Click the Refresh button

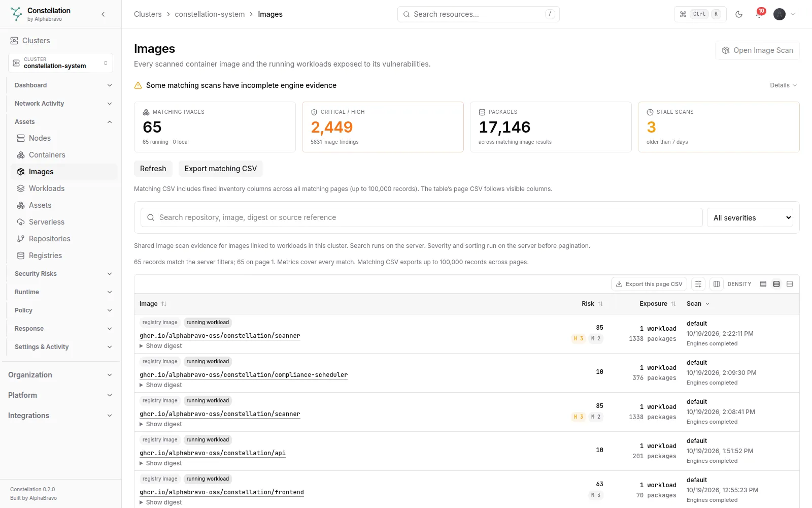[x=153, y=169]
